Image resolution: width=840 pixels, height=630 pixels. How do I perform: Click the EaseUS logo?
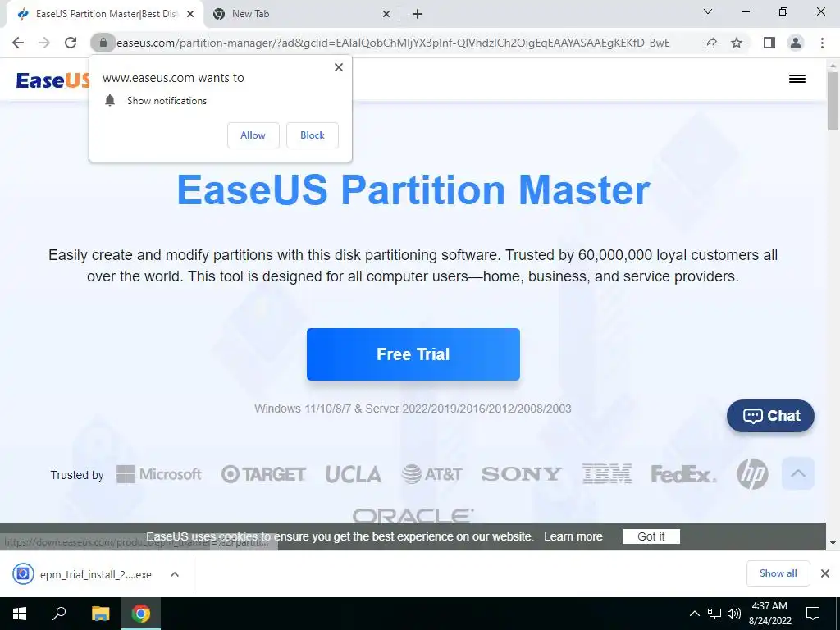52,80
